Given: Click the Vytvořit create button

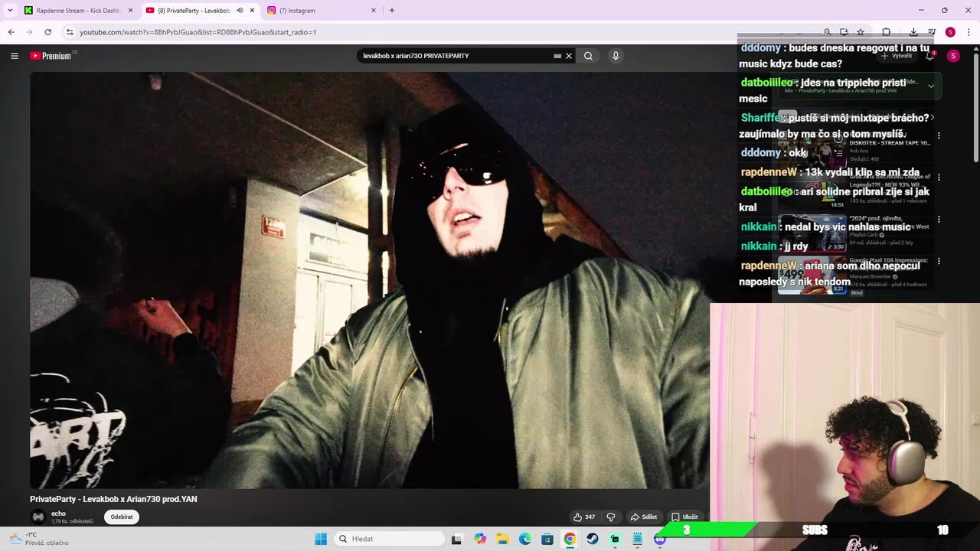Looking at the screenshot, I should (x=896, y=56).
